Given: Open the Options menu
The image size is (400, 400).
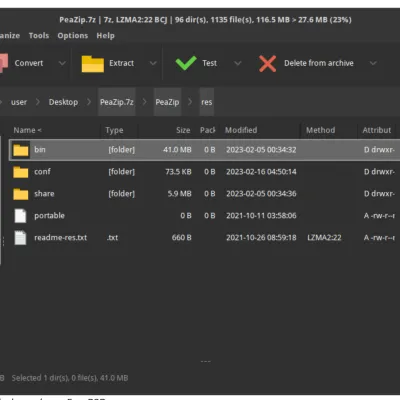Looking at the screenshot, I should (73, 36).
